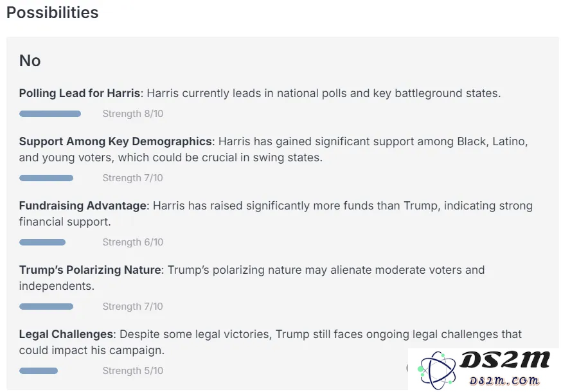
Task: Select the Strength 6/10 label
Action: [x=133, y=242]
